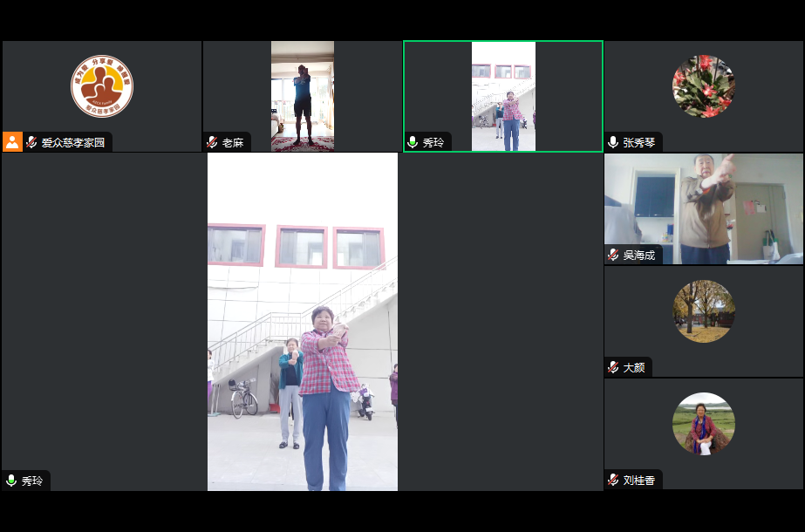Click the muted microphone icon next to 老麻
805x532 pixels.
tap(213, 142)
